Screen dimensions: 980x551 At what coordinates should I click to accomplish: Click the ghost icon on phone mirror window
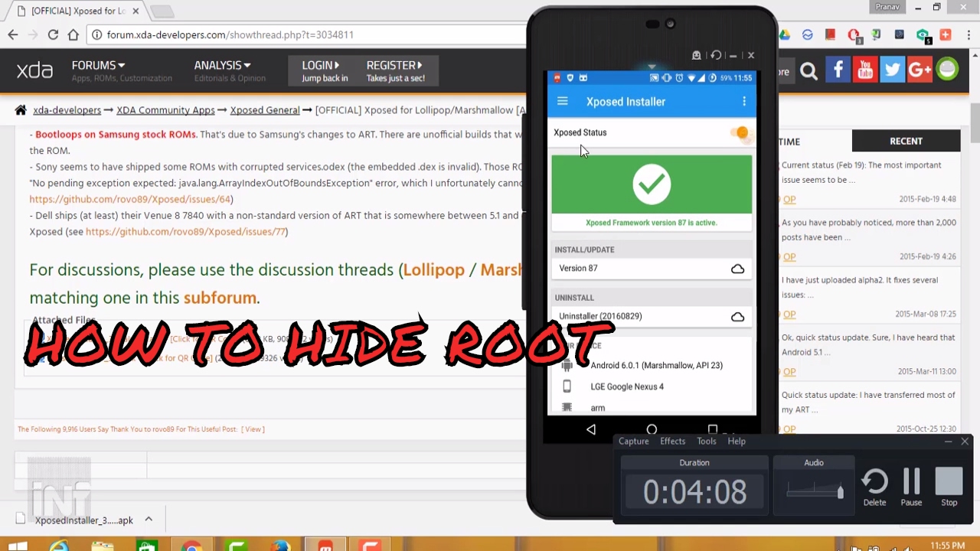pyautogui.click(x=696, y=55)
